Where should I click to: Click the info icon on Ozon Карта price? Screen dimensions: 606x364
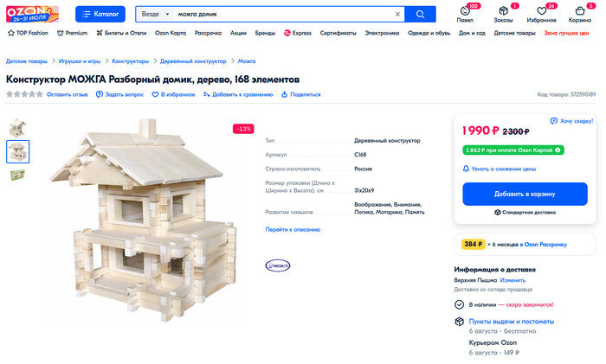[x=558, y=150]
